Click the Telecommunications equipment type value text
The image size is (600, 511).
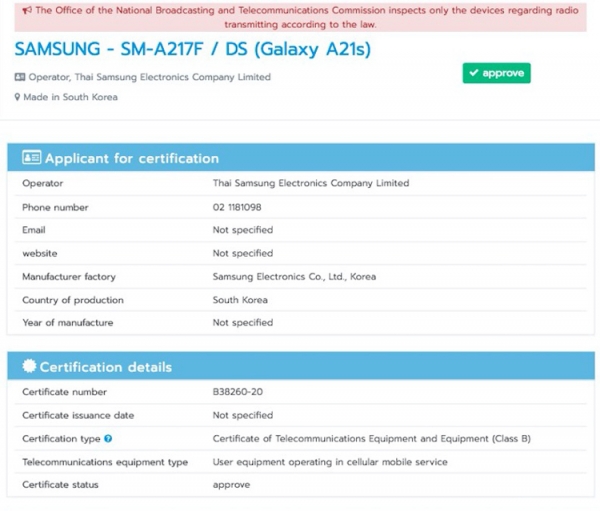click(330, 462)
